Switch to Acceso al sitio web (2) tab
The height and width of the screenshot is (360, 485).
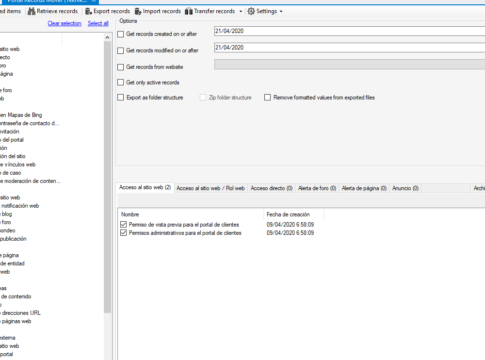click(x=145, y=188)
